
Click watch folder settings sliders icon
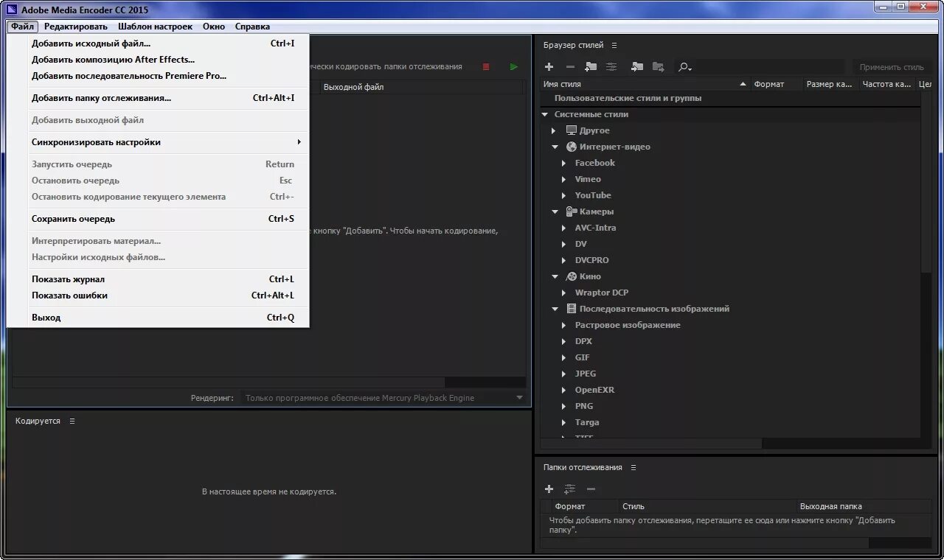569,489
